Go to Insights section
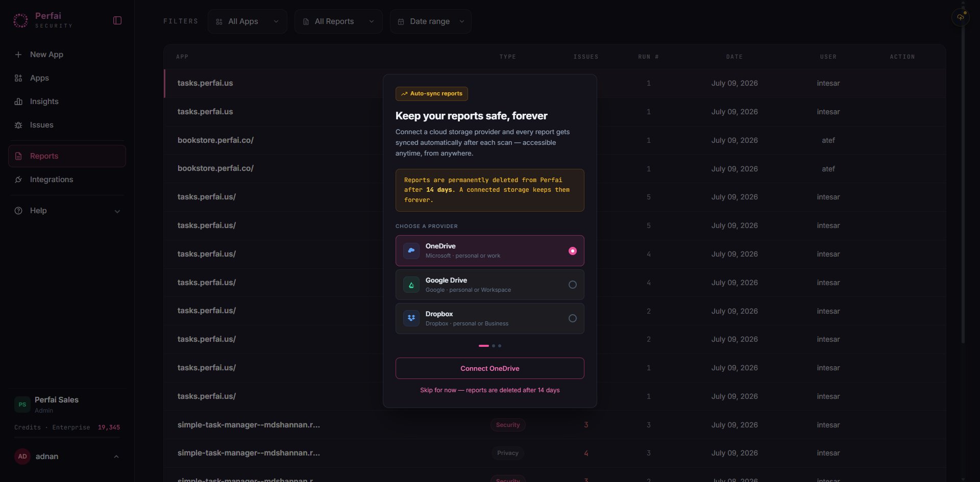Viewport: 980px width, 482px height. coord(67,102)
